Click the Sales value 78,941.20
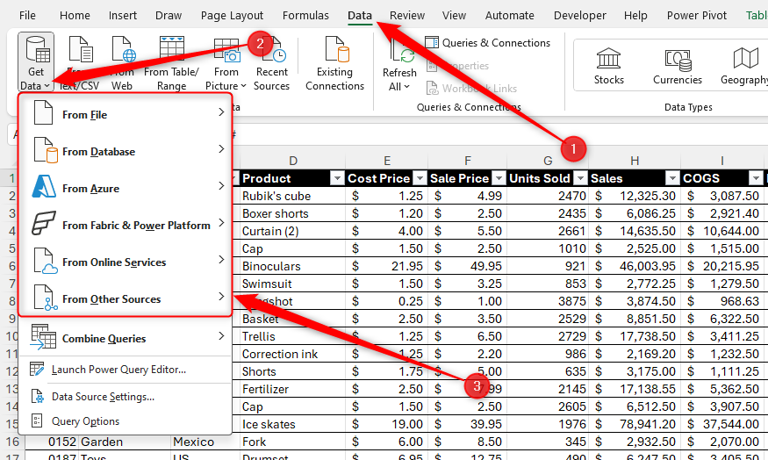The image size is (768, 460). [634, 424]
